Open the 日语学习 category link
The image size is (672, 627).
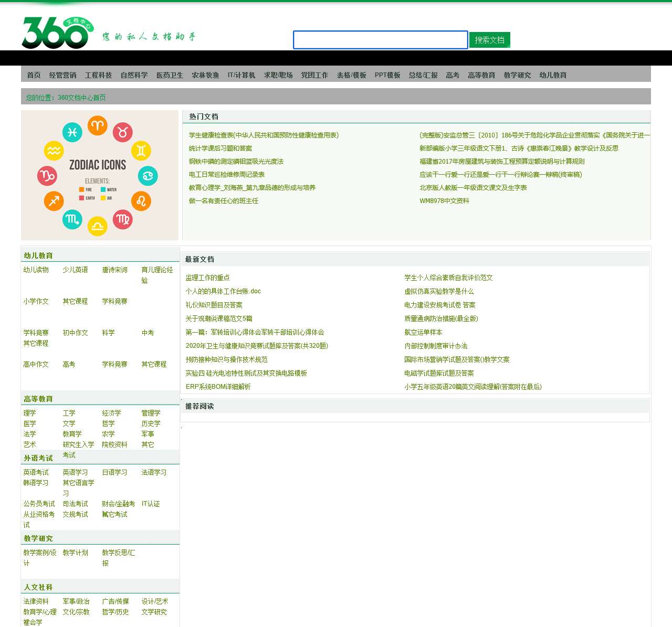tap(114, 472)
